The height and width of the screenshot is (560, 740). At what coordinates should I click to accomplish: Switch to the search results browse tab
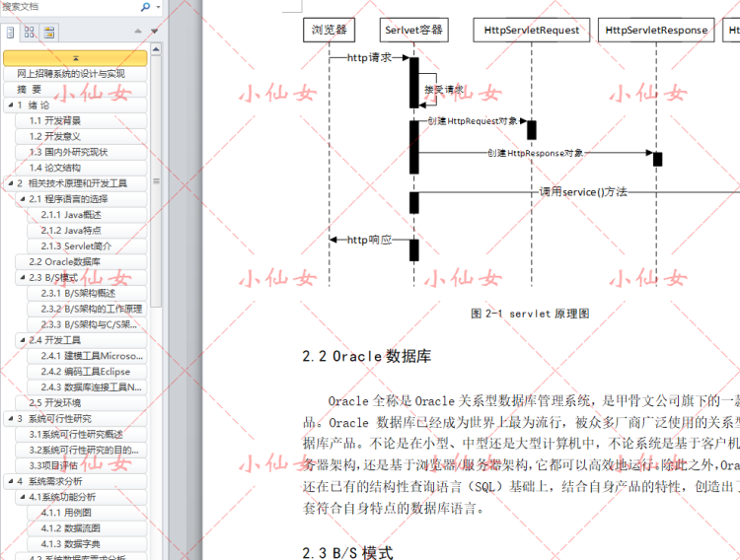click(x=49, y=33)
